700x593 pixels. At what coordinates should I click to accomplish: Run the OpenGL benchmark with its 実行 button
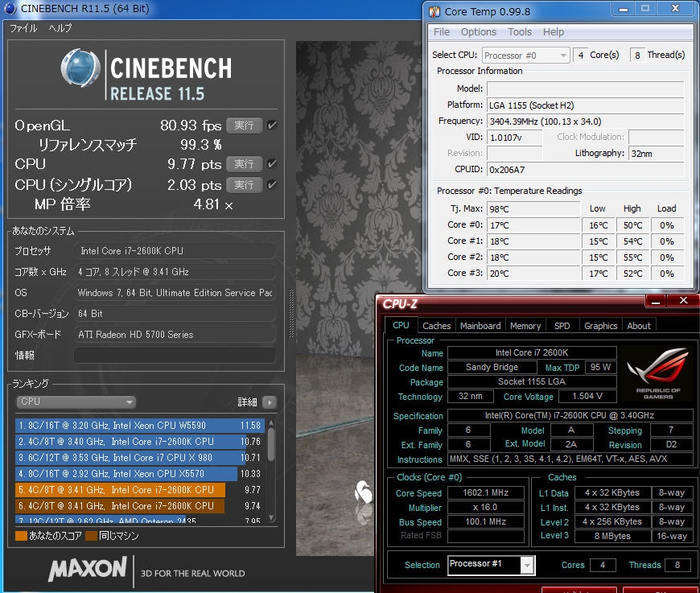click(x=244, y=126)
